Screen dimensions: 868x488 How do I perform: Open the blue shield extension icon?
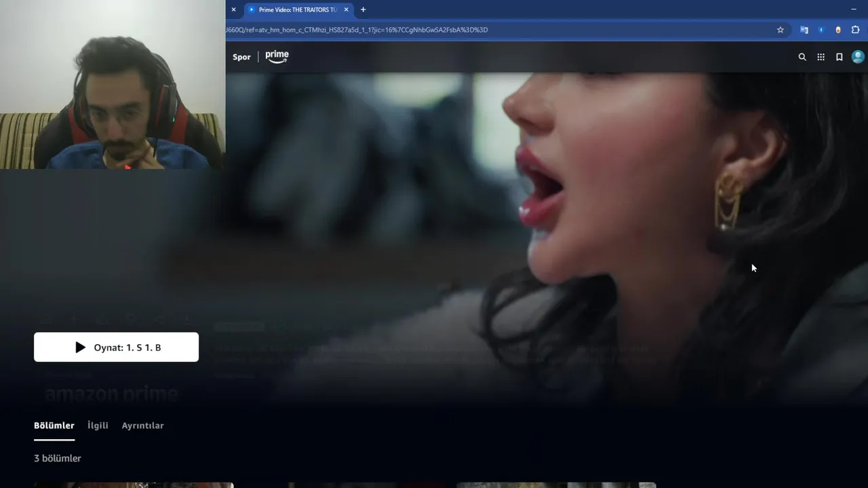point(821,30)
